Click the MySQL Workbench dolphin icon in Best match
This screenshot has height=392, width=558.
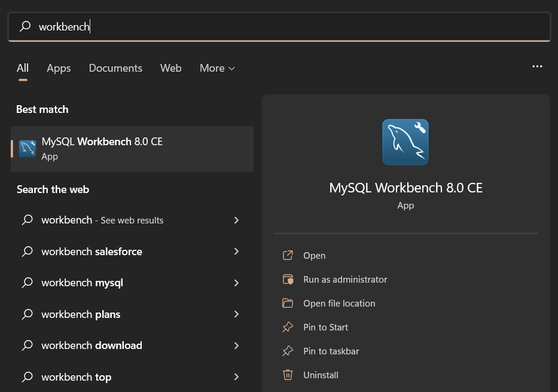(x=28, y=149)
